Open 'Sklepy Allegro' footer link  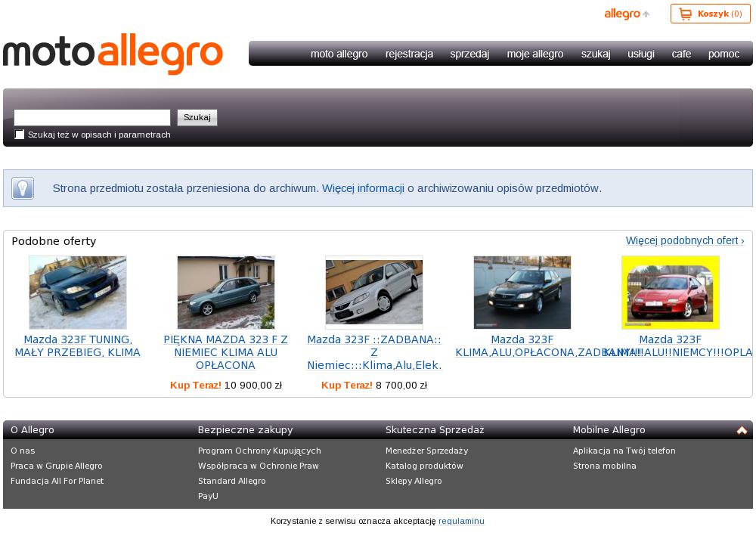414,481
